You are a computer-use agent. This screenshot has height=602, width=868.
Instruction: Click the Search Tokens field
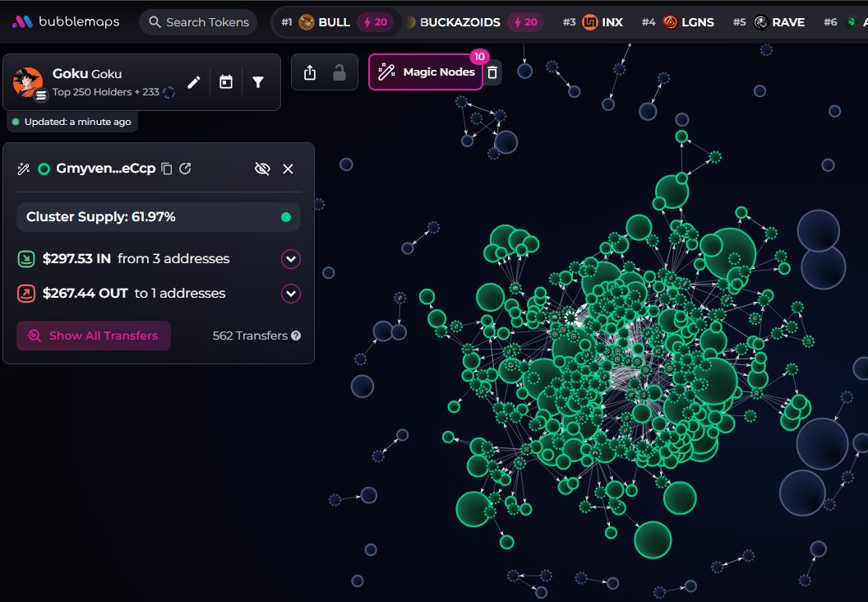(198, 22)
